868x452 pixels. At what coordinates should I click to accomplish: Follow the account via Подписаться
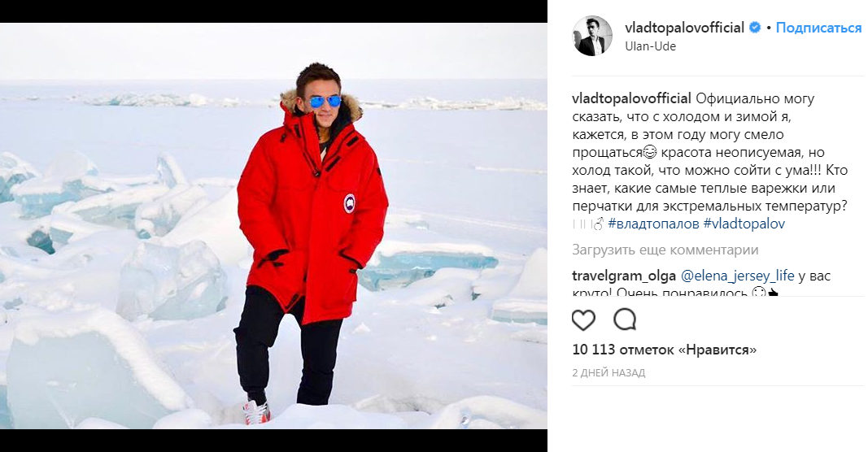click(x=818, y=28)
